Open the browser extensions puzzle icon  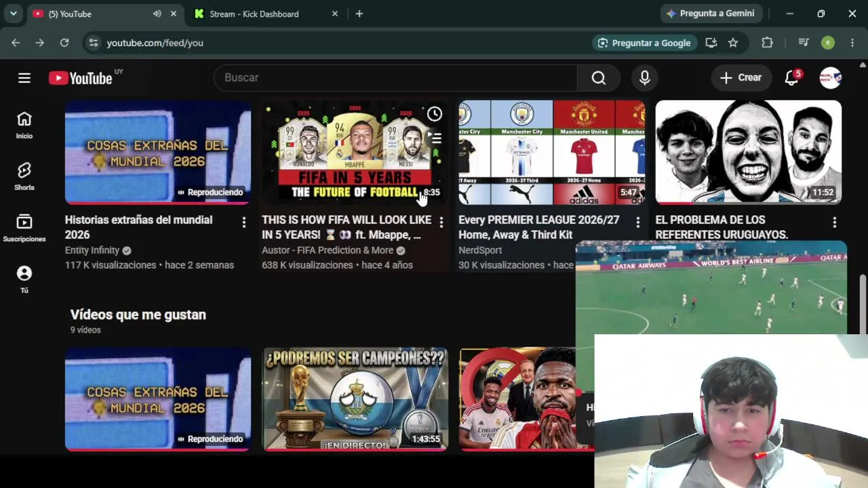(x=767, y=43)
